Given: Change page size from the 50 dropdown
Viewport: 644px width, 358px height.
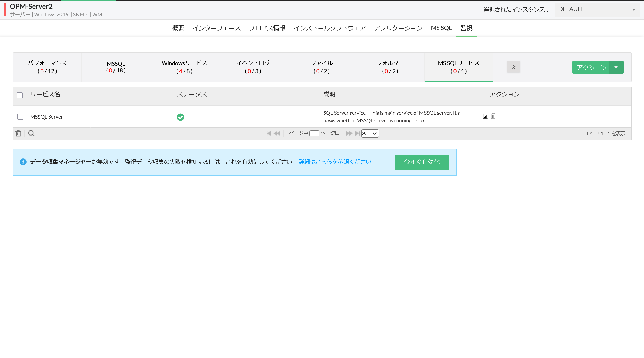Looking at the screenshot, I should point(370,133).
